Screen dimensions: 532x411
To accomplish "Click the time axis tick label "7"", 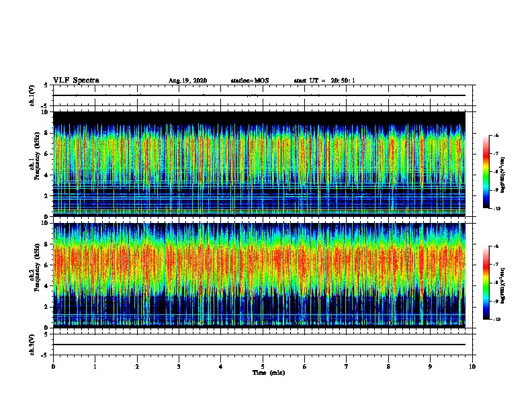I will pos(347,367).
